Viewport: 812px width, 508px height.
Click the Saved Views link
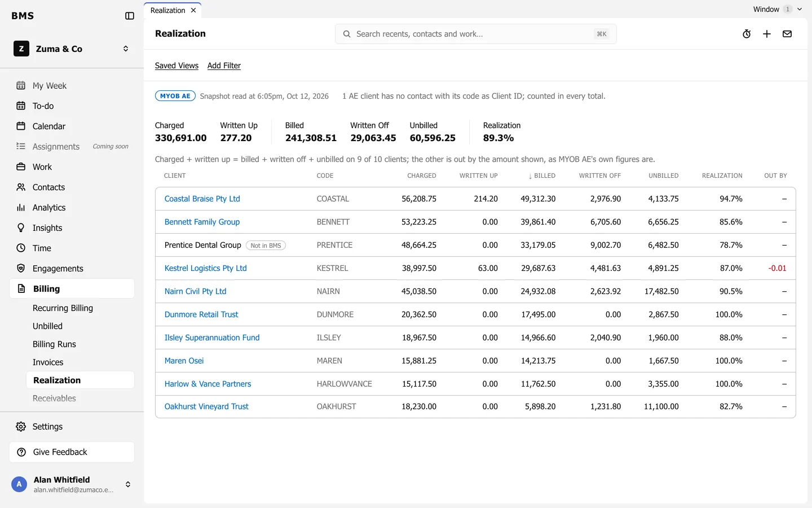point(176,65)
